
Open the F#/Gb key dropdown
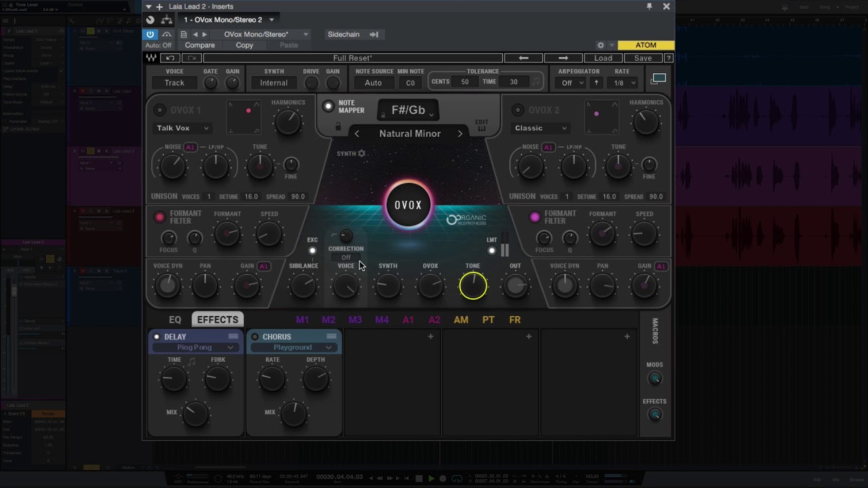coord(408,110)
